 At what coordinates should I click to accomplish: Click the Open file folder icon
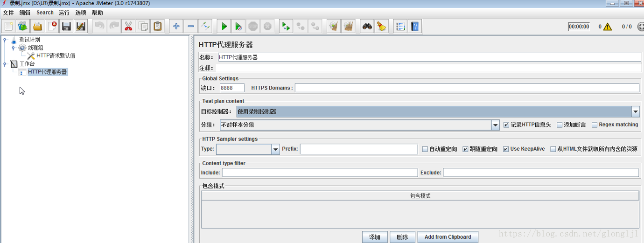point(37,26)
